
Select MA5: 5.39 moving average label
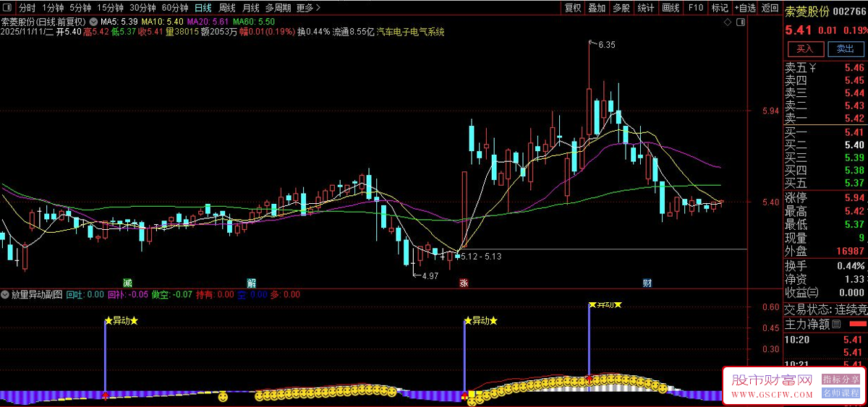(120, 21)
